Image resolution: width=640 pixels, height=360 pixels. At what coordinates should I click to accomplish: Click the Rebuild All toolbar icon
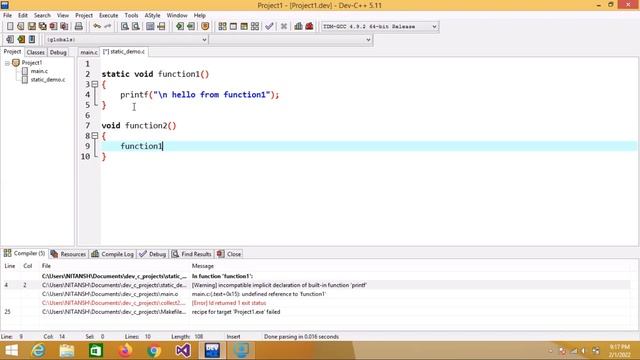pos(255,27)
